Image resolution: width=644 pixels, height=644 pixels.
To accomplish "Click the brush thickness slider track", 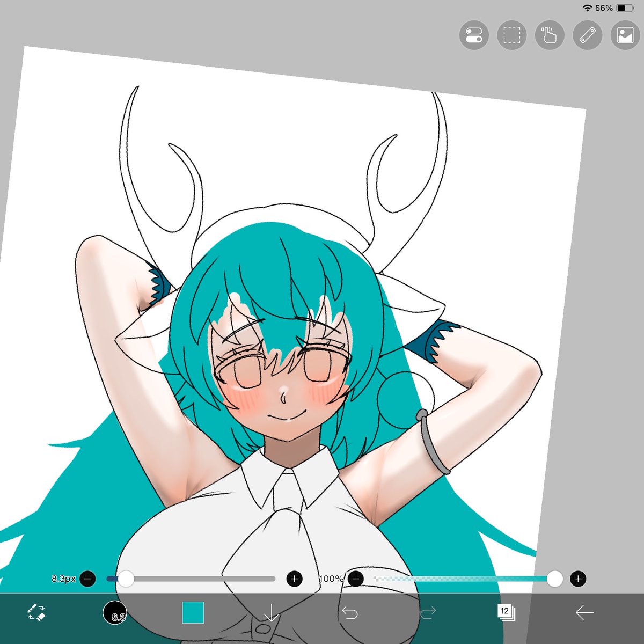I will [x=191, y=579].
